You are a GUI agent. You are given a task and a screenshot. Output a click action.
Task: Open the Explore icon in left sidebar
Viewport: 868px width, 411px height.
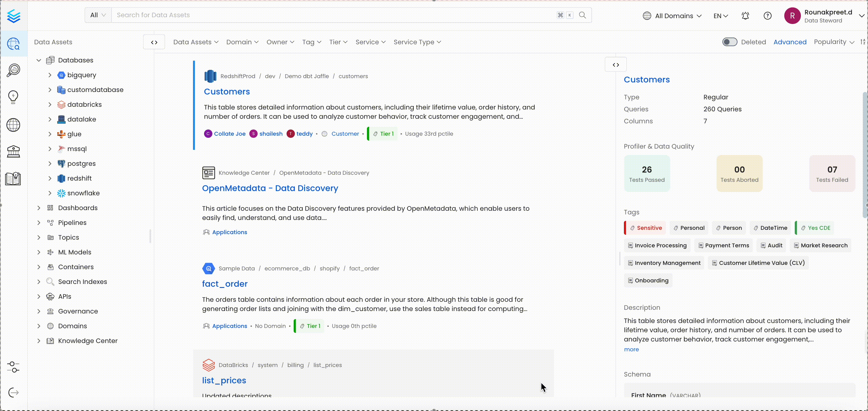[x=14, y=44]
